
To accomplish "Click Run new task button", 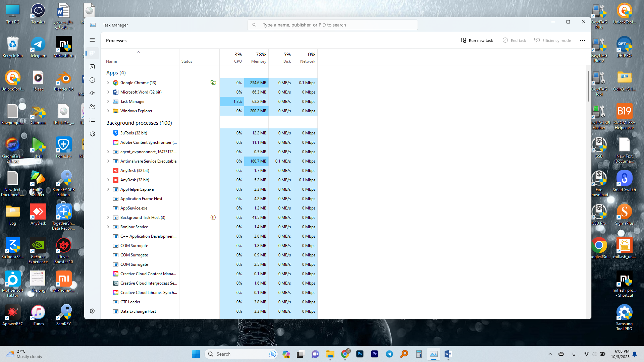I will tap(477, 41).
